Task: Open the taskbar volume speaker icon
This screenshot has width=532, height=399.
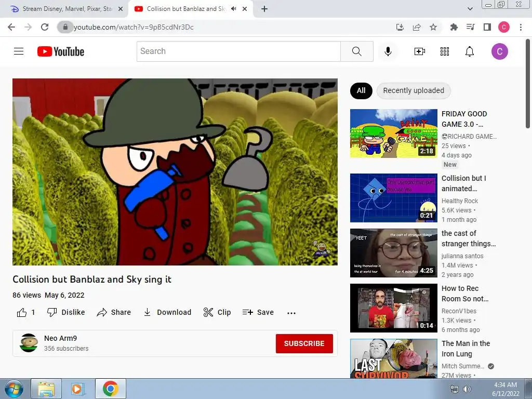Action: (x=467, y=389)
